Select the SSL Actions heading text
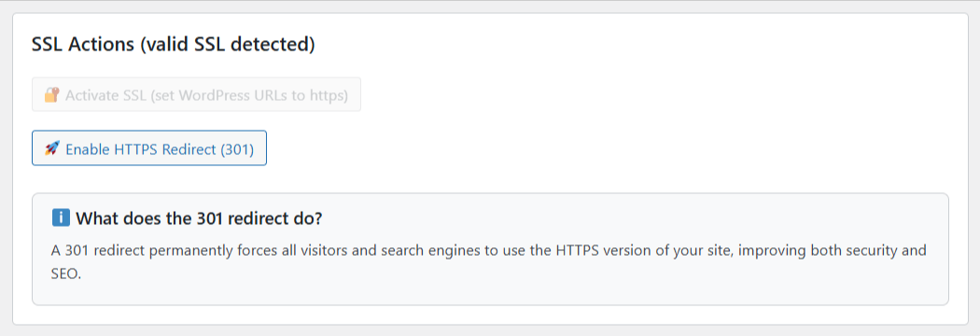Viewport: 980px width, 336px height. (83, 45)
